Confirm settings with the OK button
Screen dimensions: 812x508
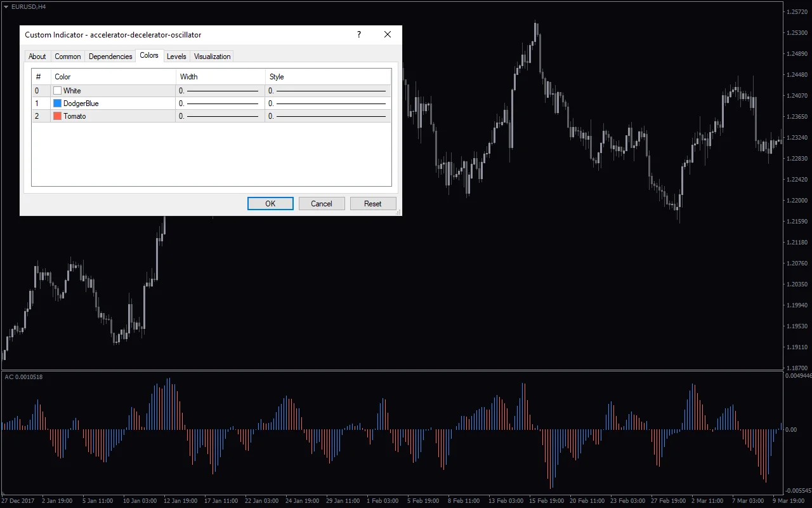[x=270, y=203]
